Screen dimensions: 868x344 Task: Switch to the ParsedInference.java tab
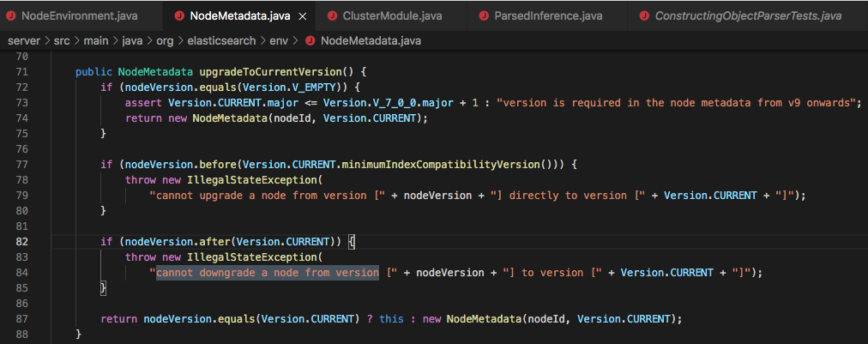[x=547, y=15]
